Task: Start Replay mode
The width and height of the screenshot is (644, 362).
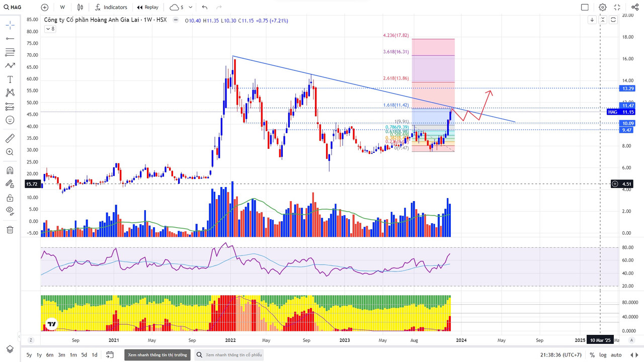Action: [x=148, y=7]
